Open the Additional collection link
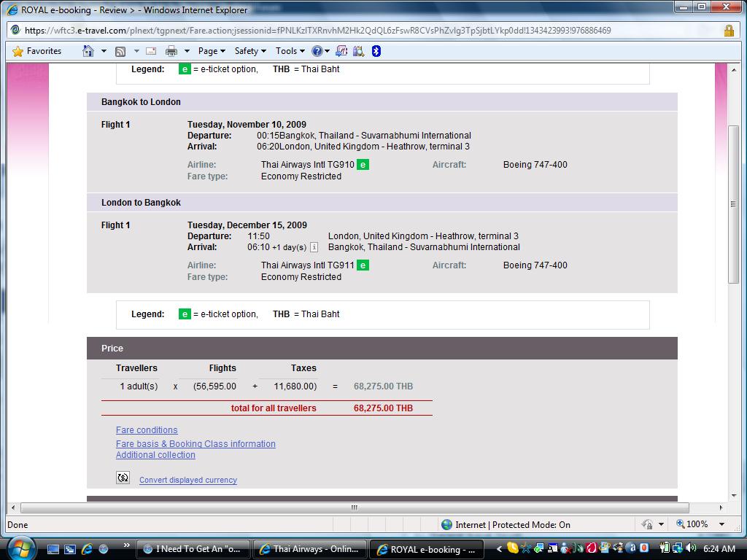 point(156,455)
